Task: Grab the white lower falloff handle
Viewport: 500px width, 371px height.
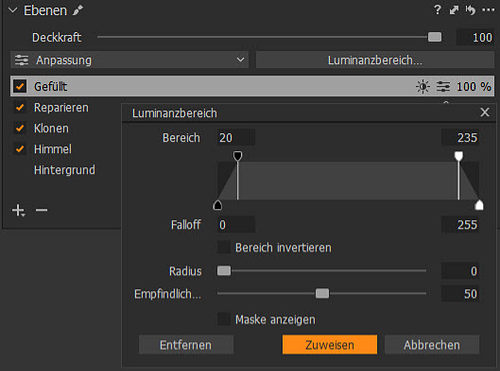Action: (479, 205)
